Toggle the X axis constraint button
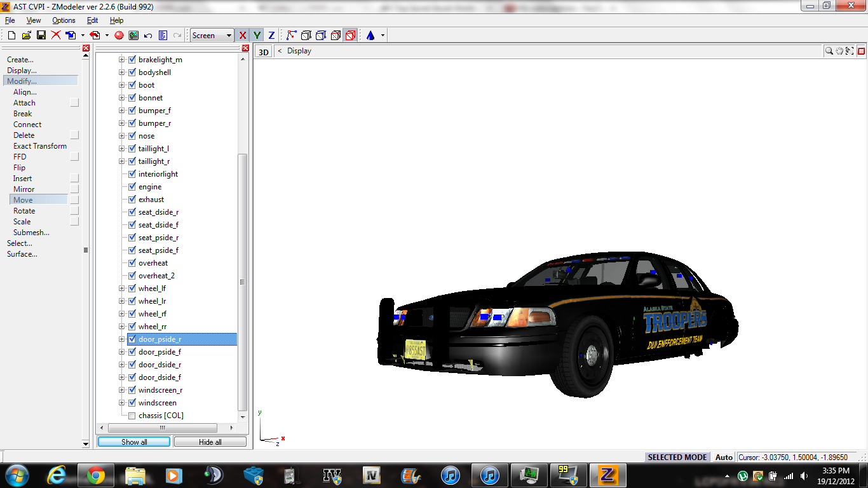Viewport: 868px width, 488px height. pos(242,36)
